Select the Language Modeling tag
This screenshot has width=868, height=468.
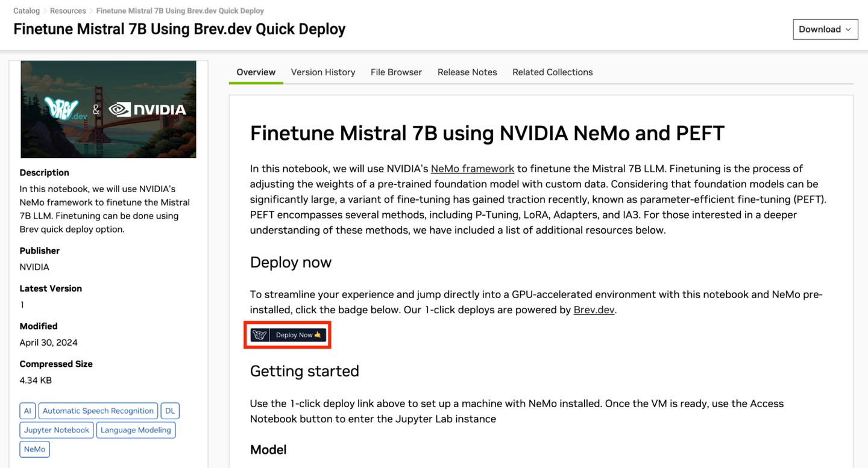click(136, 429)
